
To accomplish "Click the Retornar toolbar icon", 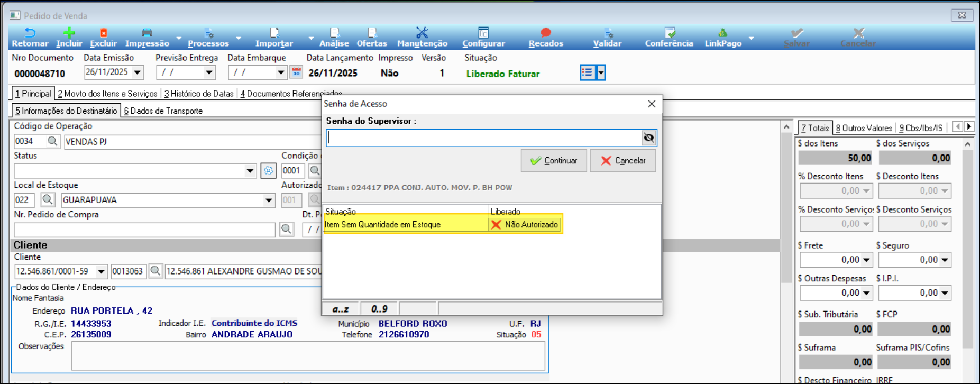I will (30, 34).
